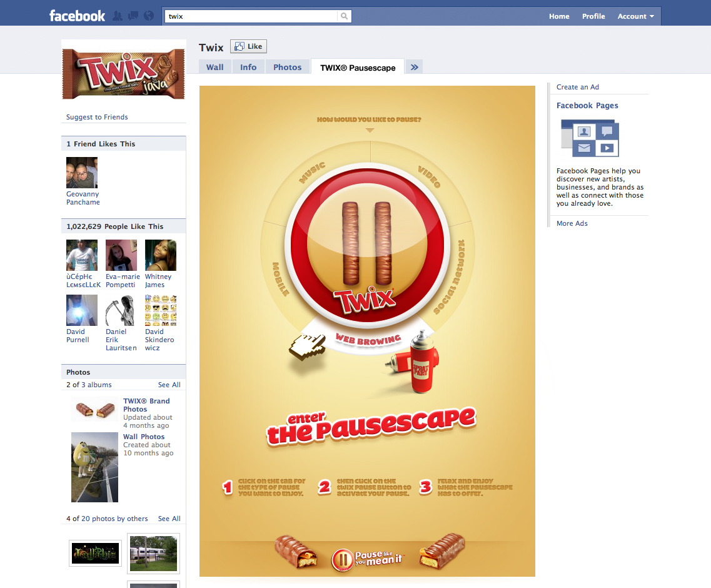
Task: Switch to the Wall tab
Action: [215, 67]
